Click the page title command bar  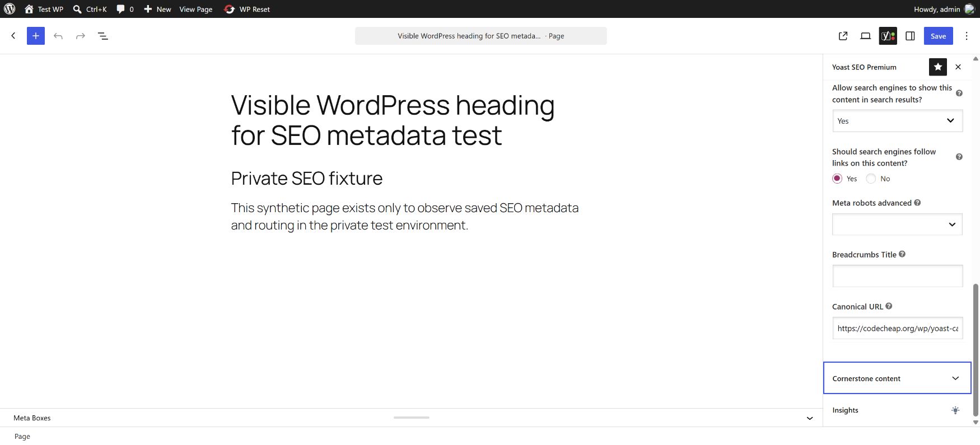(481, 36)
